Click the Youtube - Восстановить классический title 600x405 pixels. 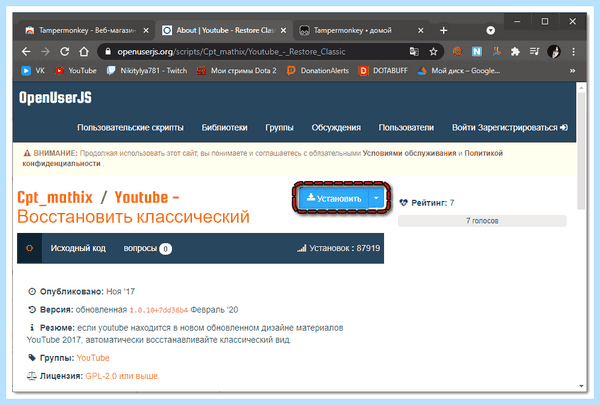[133, 207]
